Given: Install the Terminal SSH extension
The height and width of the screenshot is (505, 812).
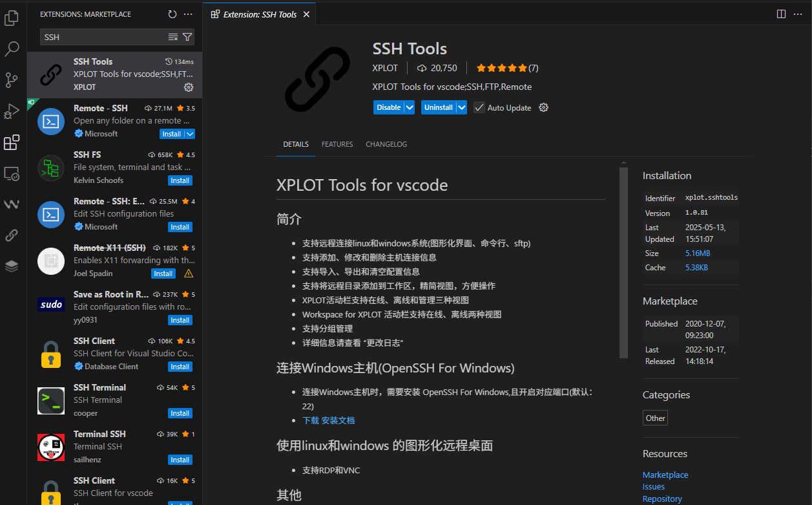Looking at the screenshot, I should click(180, 460).
